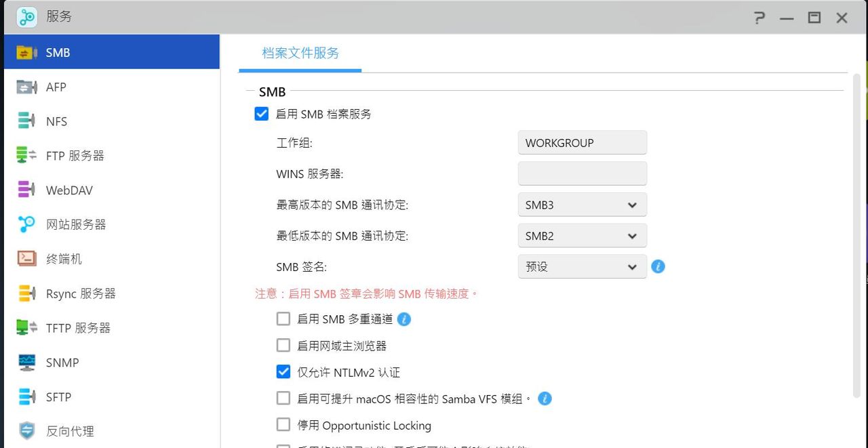Open FTP 服务器 settings

click(x=112, y=155)
